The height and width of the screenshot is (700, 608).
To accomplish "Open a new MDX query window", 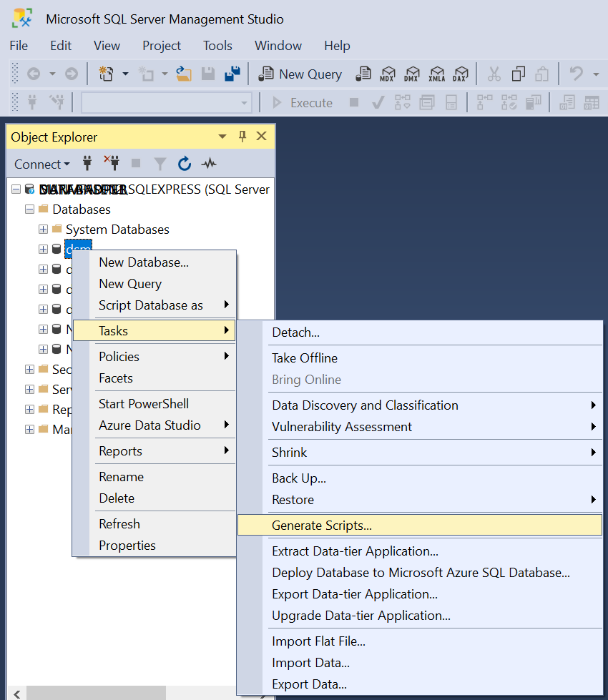I will 387,74.
